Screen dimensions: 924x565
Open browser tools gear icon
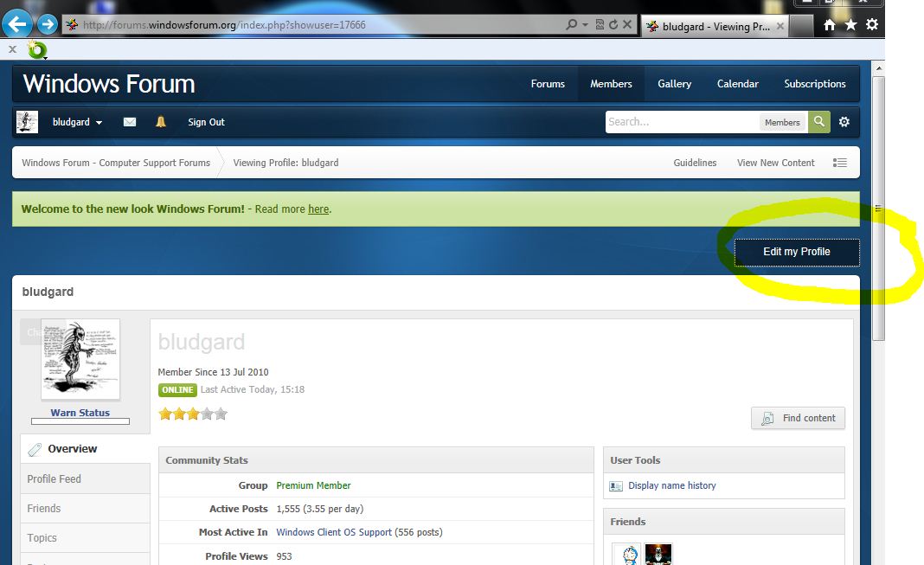(872, 25)
